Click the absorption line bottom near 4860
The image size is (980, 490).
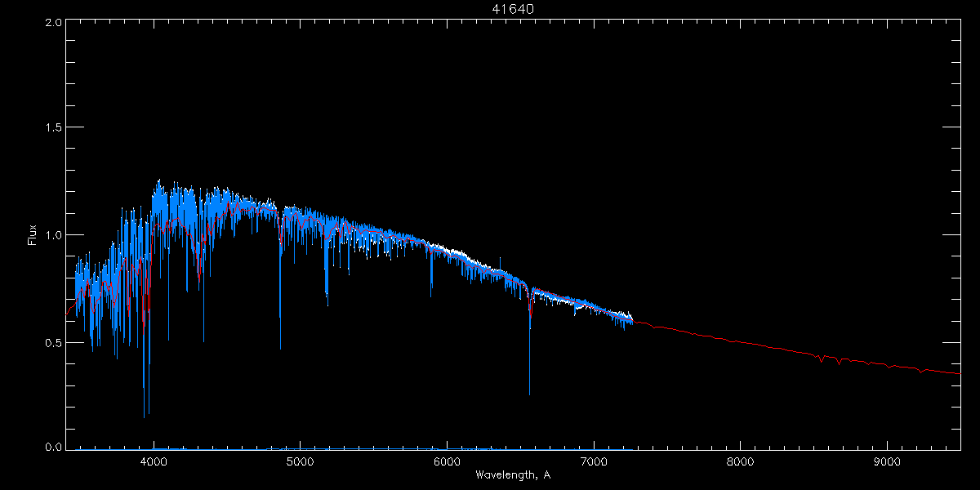pos(280,347)
